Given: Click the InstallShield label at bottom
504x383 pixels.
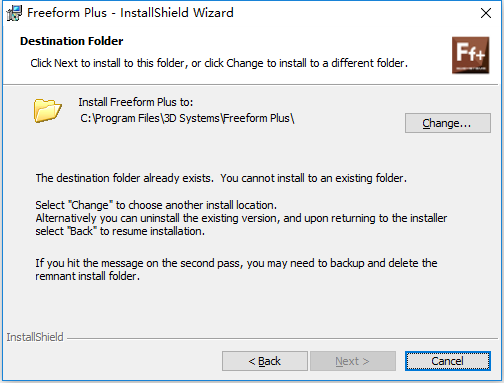Looking at the screenshot, I should point(35,337).
